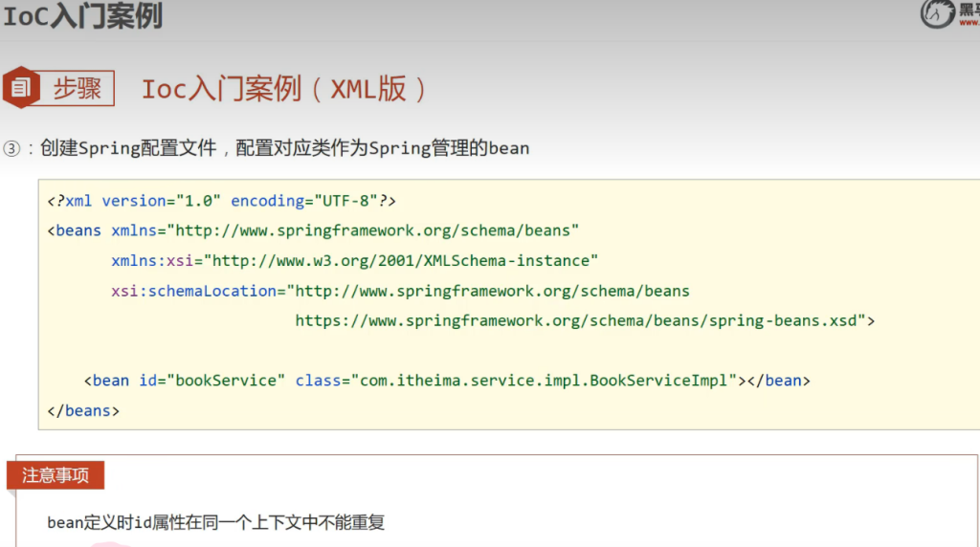Click the red 注意事项 label
Screen dimensions: 980x547
point(56,475)
